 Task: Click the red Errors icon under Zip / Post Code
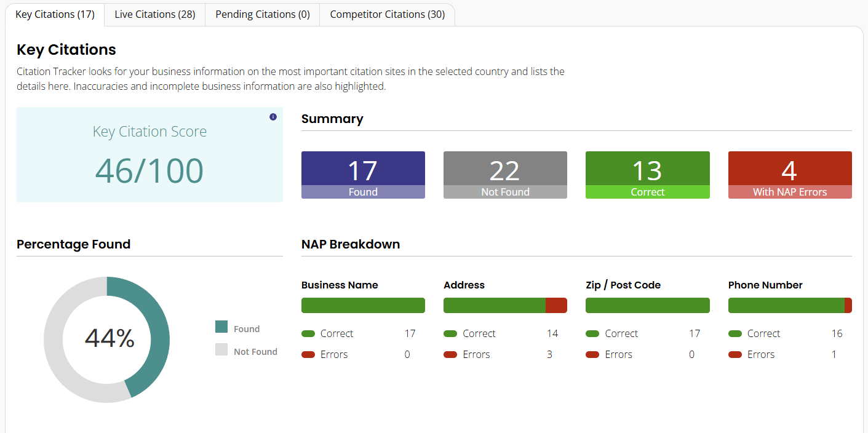tap(592, 354)
